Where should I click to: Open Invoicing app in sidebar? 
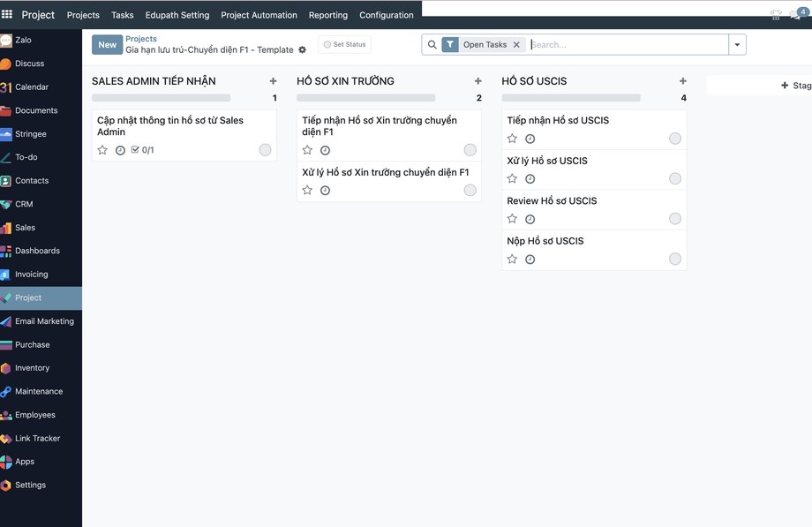pos(41,275)
